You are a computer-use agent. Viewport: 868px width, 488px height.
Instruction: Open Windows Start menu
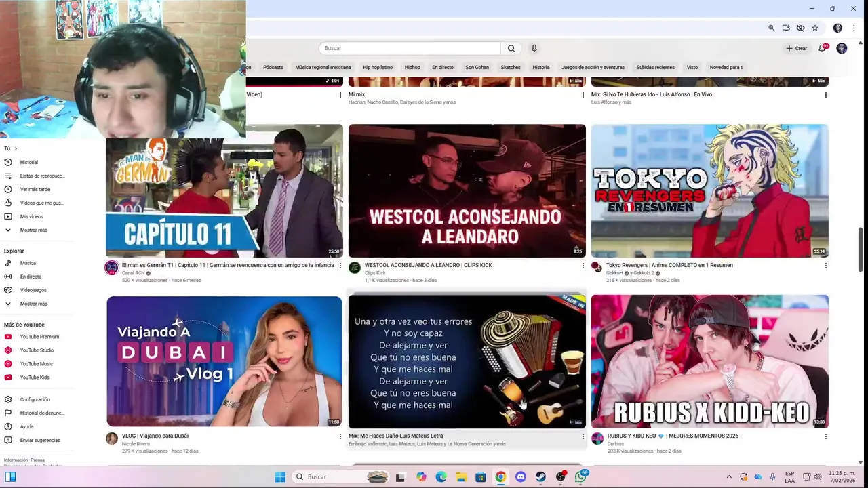pos(280,476)
